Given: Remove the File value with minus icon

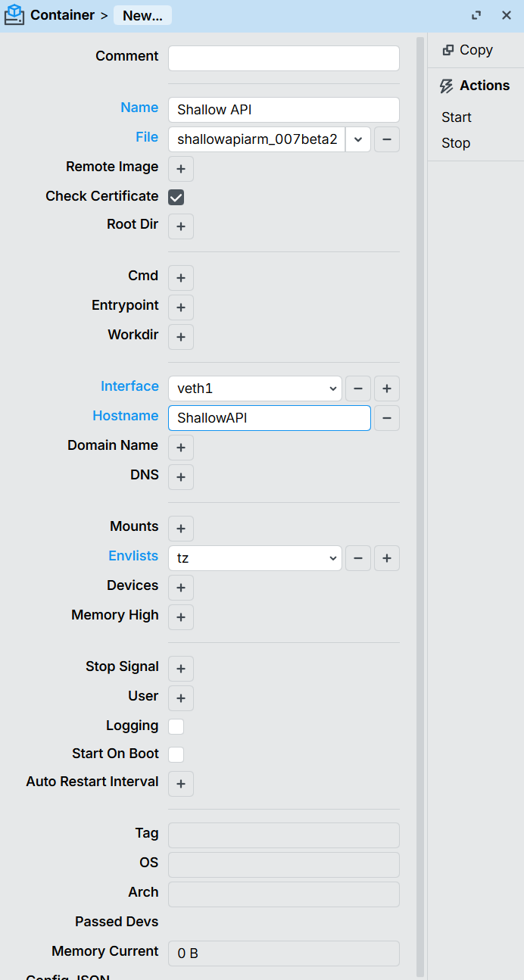Looking at the screenshot, I should [386, 139].
